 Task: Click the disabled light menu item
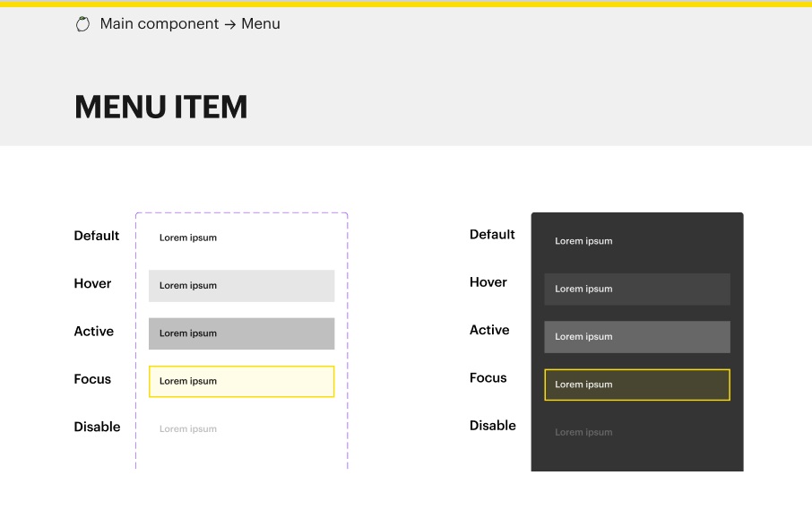pos(241,429)
